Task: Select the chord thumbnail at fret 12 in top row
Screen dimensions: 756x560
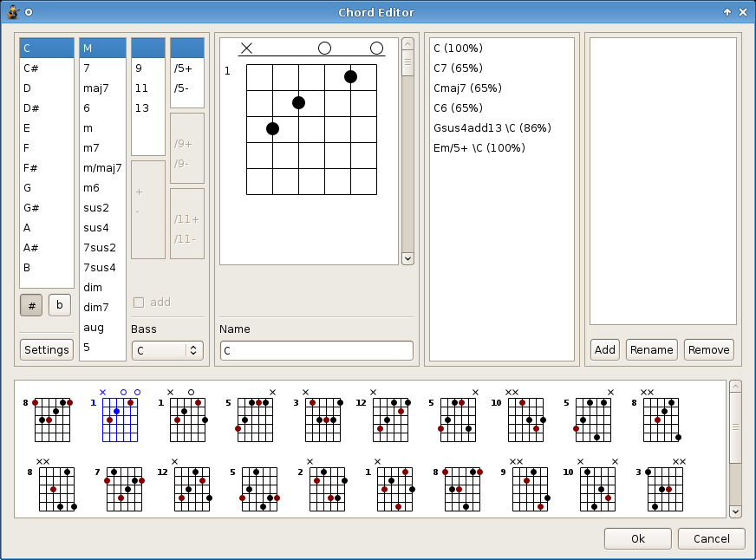Action: 384,415
